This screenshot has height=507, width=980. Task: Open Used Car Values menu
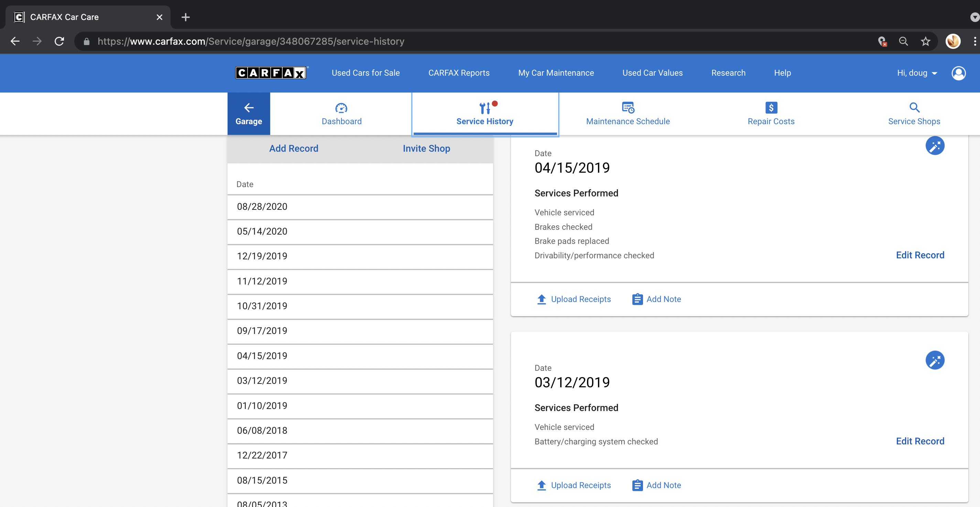[652, 73]
